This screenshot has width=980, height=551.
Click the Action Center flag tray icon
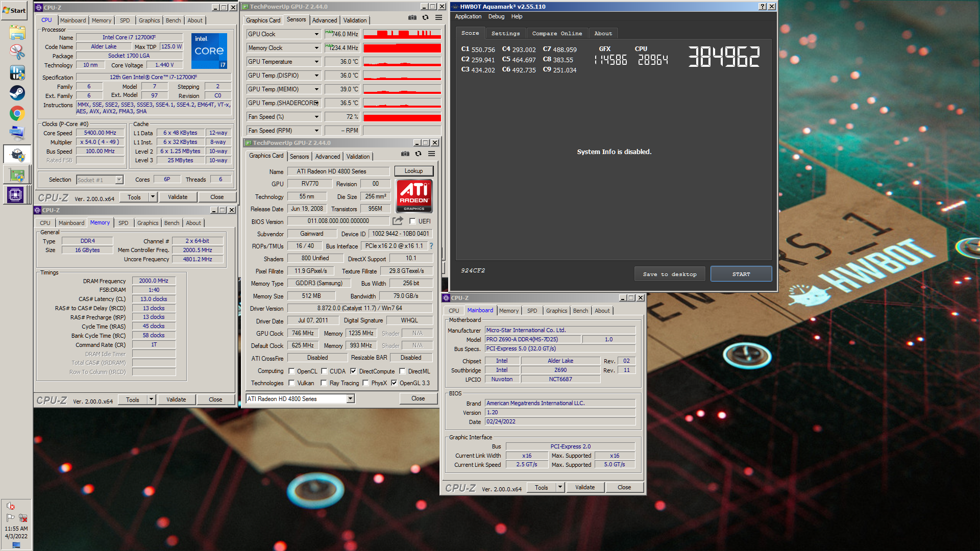tap(10, 517)
